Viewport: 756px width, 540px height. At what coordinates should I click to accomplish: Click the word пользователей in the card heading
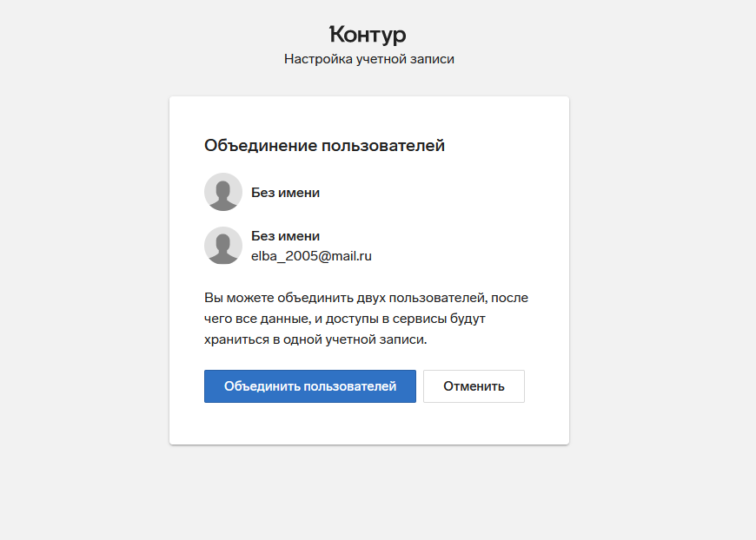383,146
